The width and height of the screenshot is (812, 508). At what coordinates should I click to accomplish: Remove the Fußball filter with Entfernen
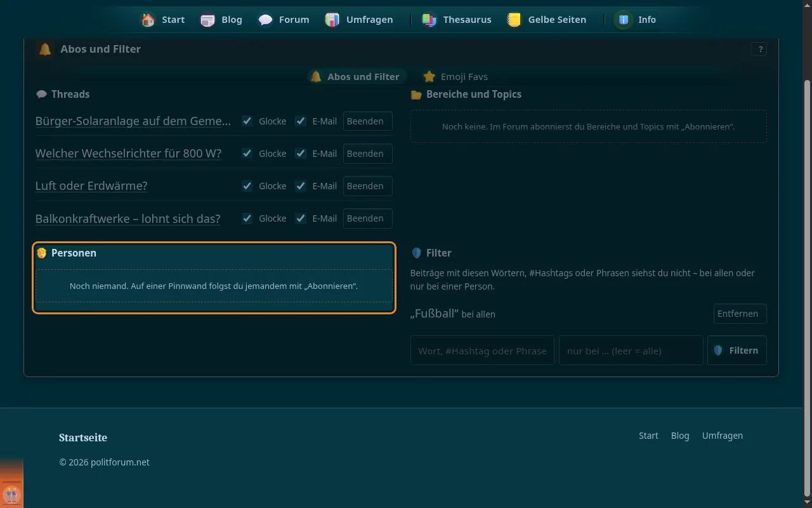740,314
